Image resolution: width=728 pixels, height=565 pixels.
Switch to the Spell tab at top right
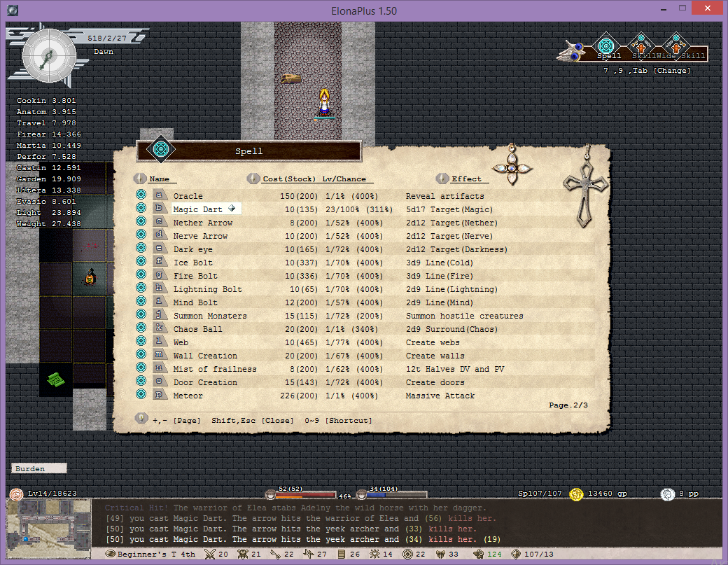(606, 48)
